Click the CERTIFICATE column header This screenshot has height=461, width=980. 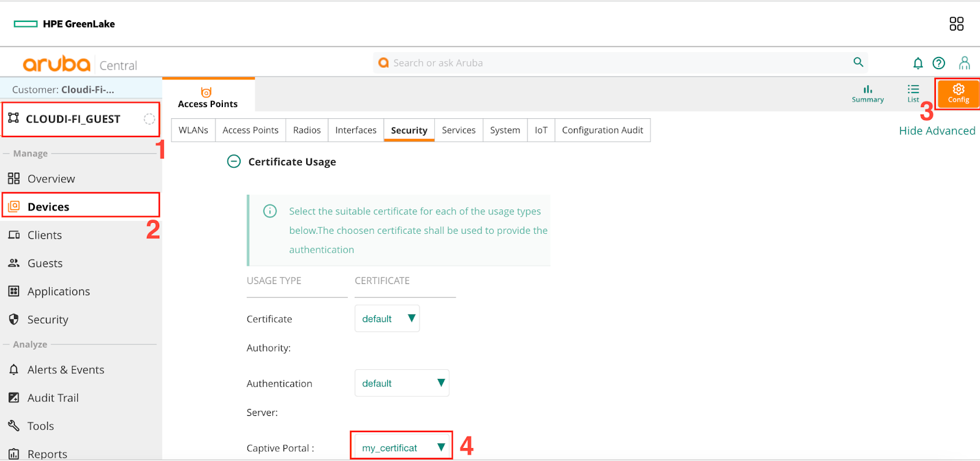tap(382, 280)
